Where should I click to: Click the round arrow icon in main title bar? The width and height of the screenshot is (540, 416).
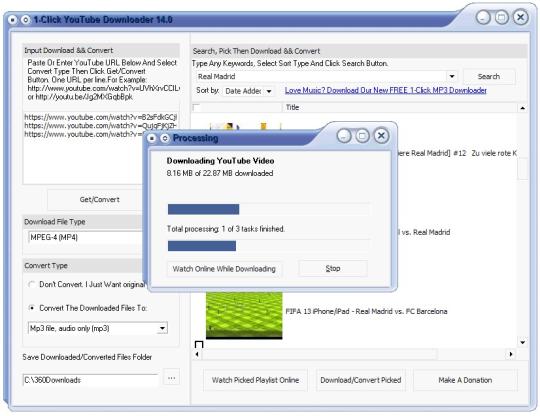(x=25, y=20)
